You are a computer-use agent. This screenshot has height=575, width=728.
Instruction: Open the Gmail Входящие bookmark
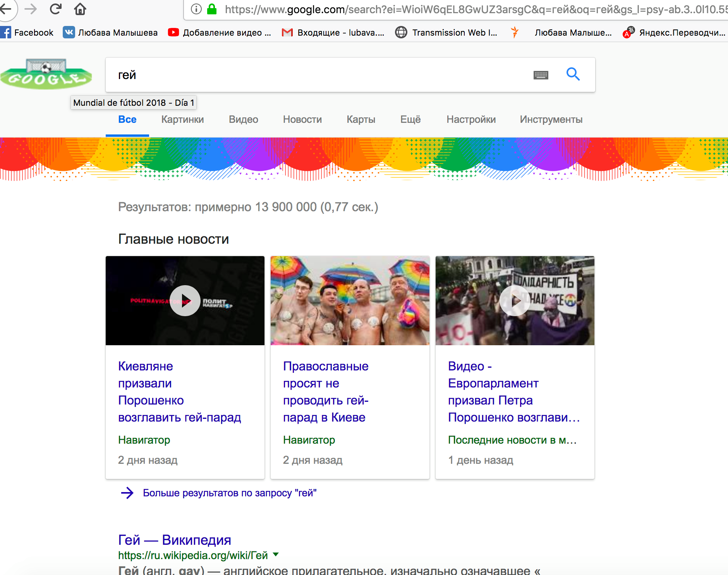click(x=333, y=33)
